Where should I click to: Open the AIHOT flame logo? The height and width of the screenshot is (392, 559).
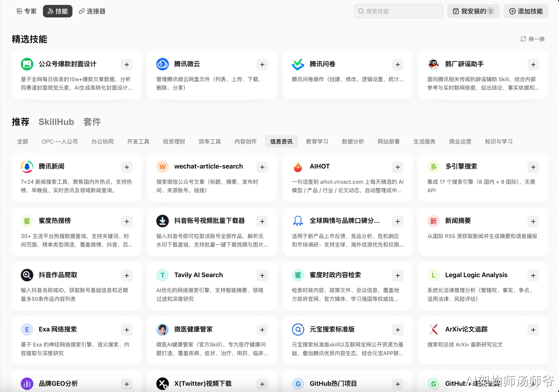[298, 167]
